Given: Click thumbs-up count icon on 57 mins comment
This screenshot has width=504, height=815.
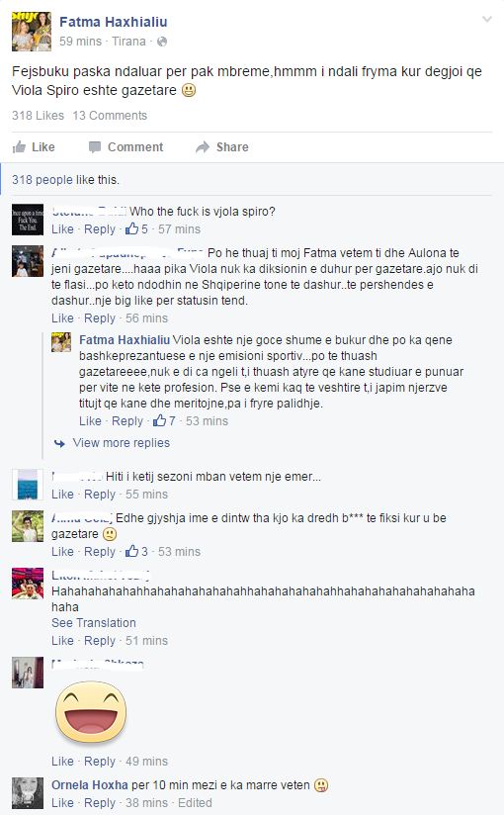Looking at the screenshot, I should click(x=131, y=228).
